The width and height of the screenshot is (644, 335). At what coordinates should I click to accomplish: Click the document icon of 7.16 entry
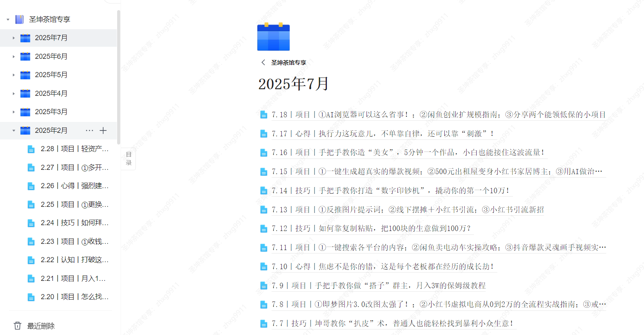[264, 153]
